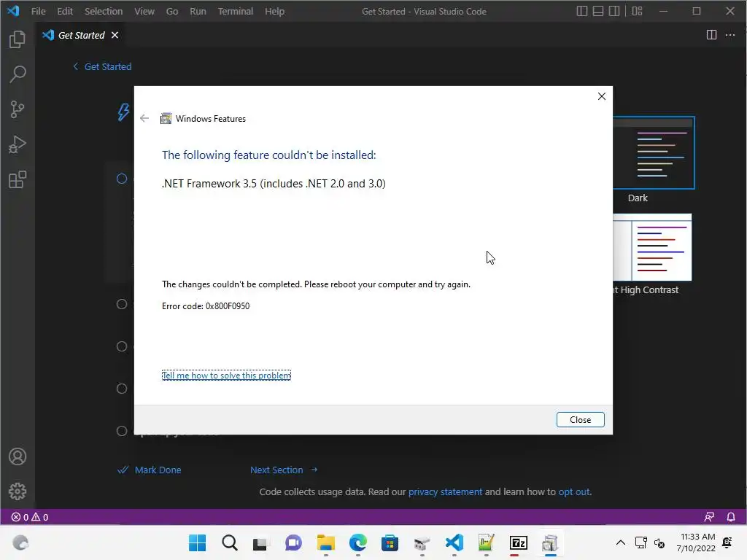The width and height of the screenshot is (747, 560).
Task: Select third walkthrough step radio circle
Action: tap(122, 346)
